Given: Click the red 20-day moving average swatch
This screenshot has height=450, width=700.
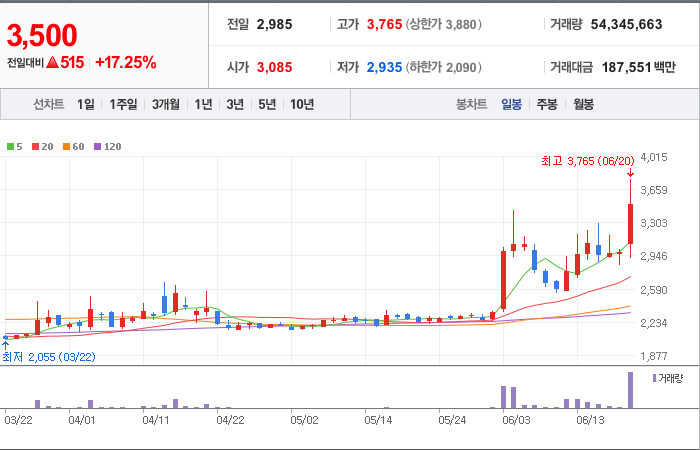Looking at the screenshot, I should tap(35, 146).
